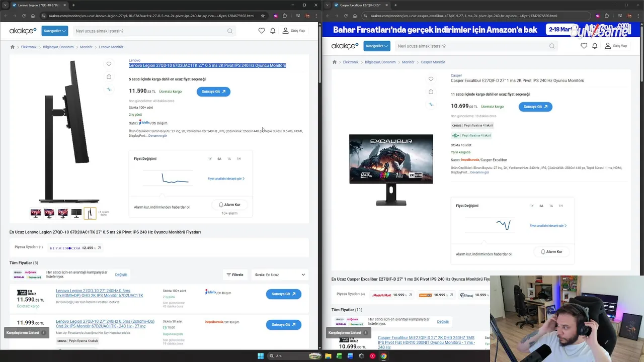Open the Filtrele filter in Lenovo price list

[235, 275]
